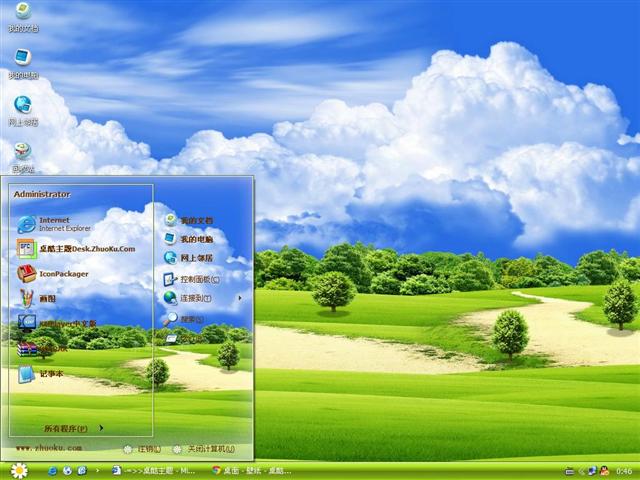Click the daisy flower Start button
This screenshot has width=640, height=480.
pyautogui.click(x=19, y=471)
